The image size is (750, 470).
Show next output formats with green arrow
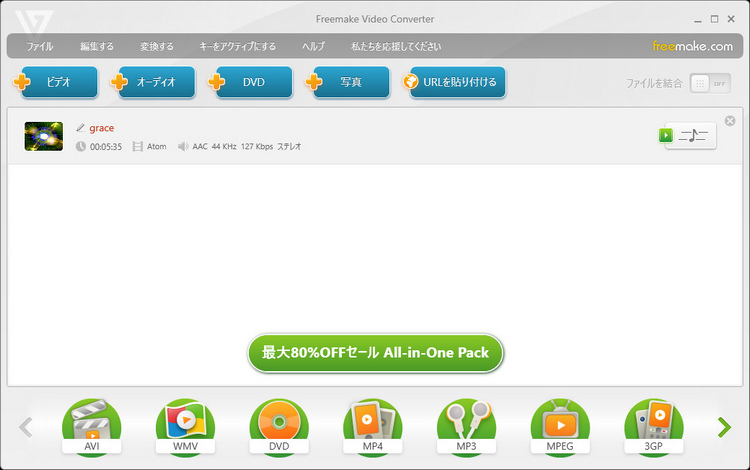coord(724,427)
